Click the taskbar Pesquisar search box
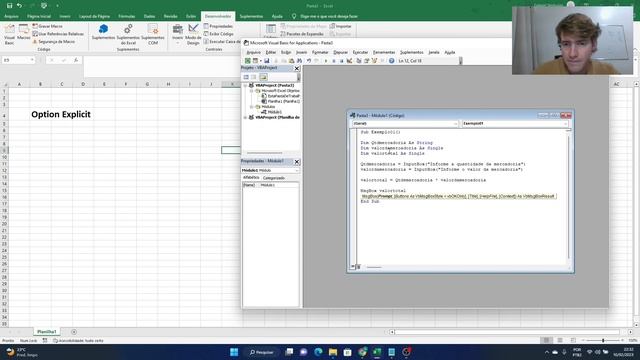640x360 pixels. [262, 352]
